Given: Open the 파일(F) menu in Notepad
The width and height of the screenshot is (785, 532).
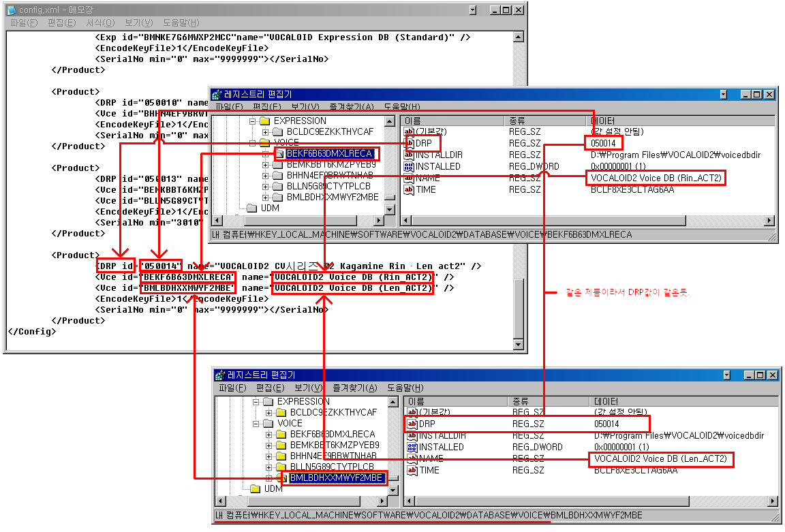Looking at the screenshot, I should (24, 22).
